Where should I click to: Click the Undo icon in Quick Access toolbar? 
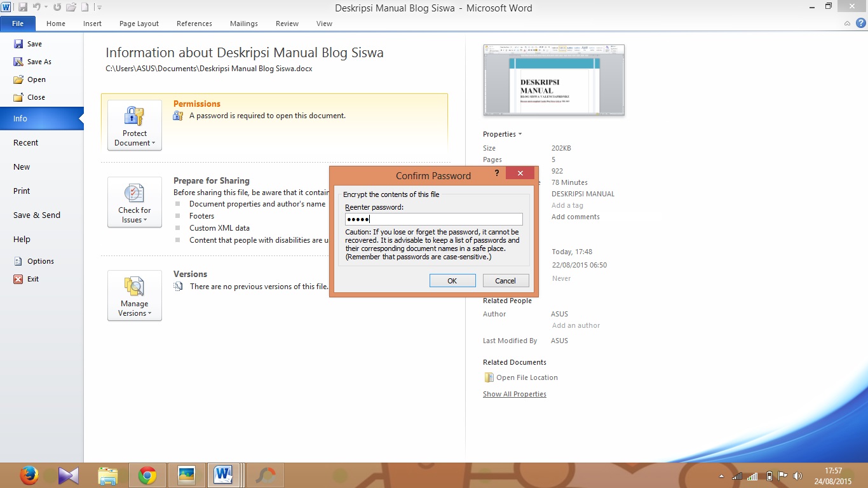click(37, 8)
